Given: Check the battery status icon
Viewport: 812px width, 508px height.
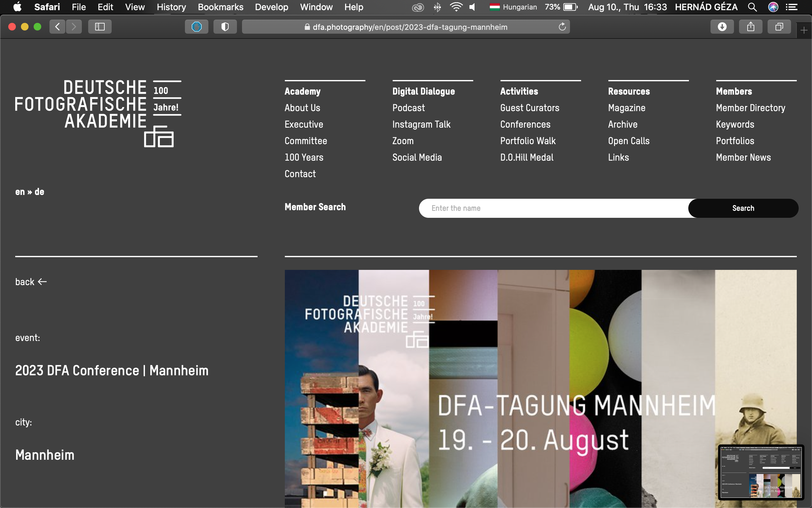Looking at the screenshot, I should [x=570, y=7].
